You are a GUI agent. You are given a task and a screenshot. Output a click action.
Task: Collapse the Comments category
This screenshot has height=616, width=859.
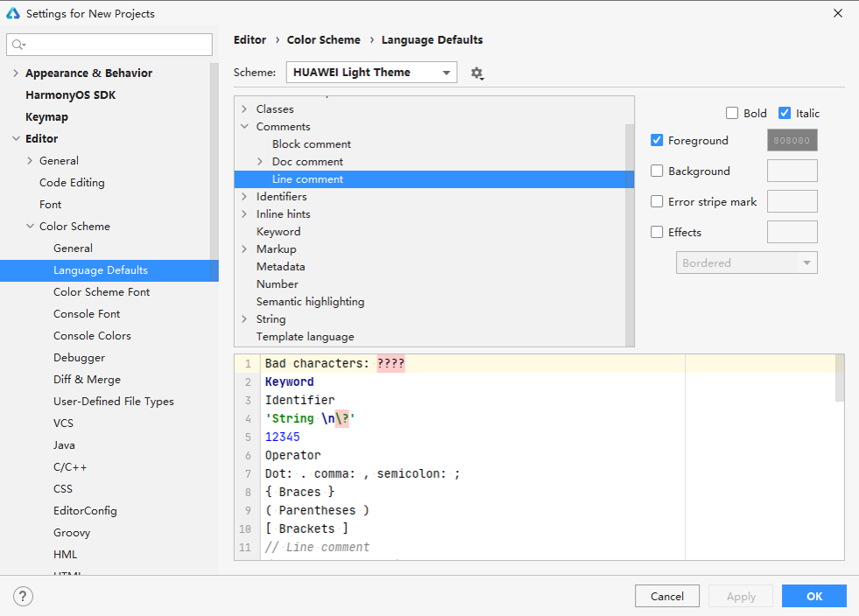coord(244,127)
